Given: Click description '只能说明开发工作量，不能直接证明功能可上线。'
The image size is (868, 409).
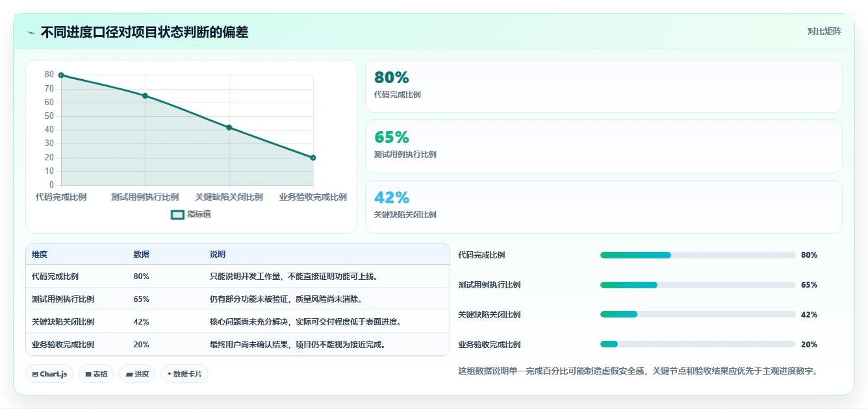Looking at the screenshot, I should [x=294, y=277].
